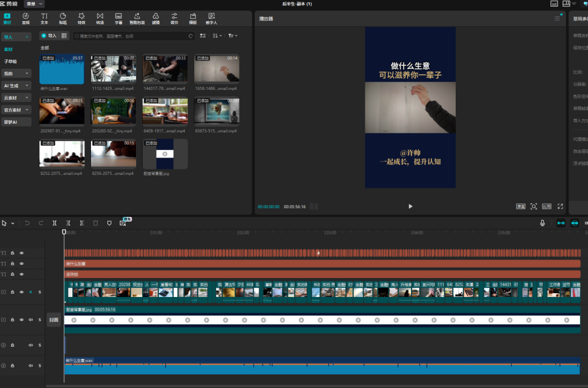Collapse the 导入 sidebar section
Viewport: 588px width, 388px height.
click(16, 37)
